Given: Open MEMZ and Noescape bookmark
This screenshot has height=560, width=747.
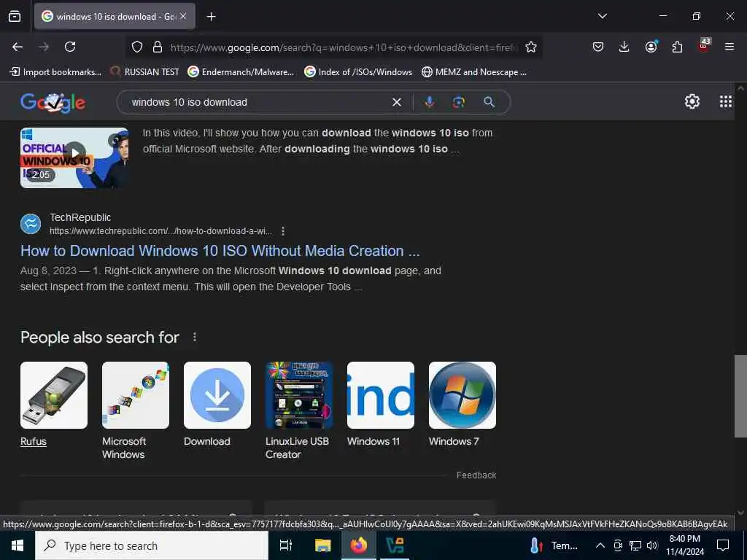Looking at the screenshot, I should point(474,72).
